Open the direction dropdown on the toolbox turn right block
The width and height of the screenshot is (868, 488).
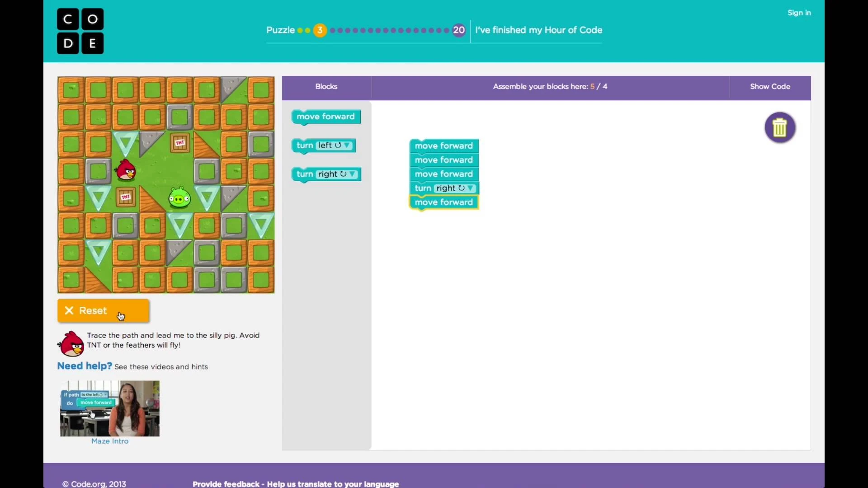tap(352, 174)
